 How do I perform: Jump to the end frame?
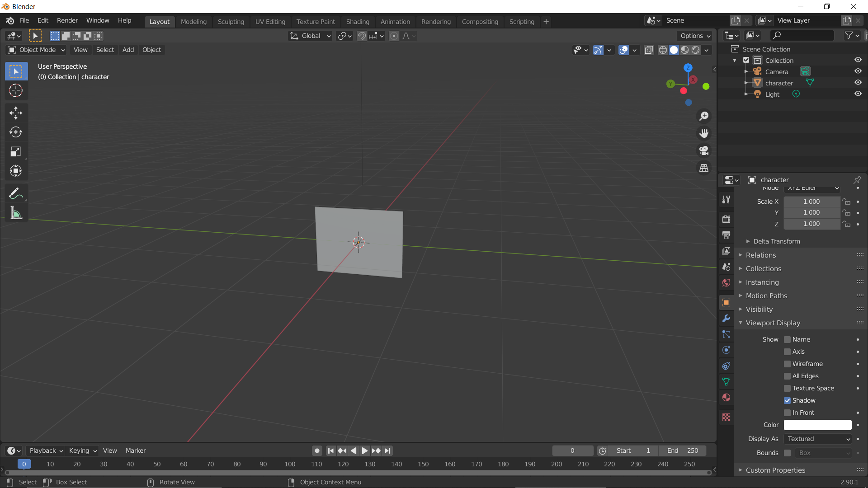(387, 450)
